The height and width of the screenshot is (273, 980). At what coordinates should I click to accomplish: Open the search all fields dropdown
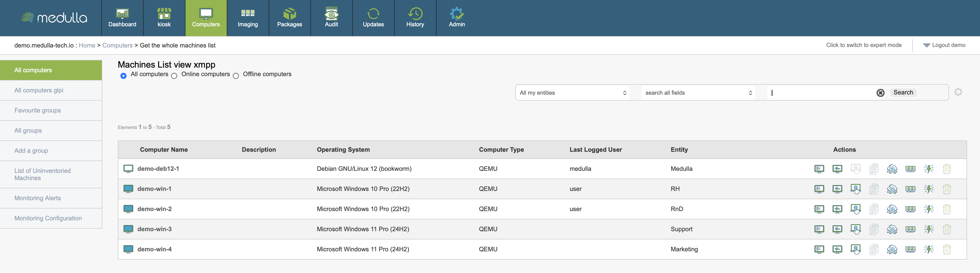(698, 93)
